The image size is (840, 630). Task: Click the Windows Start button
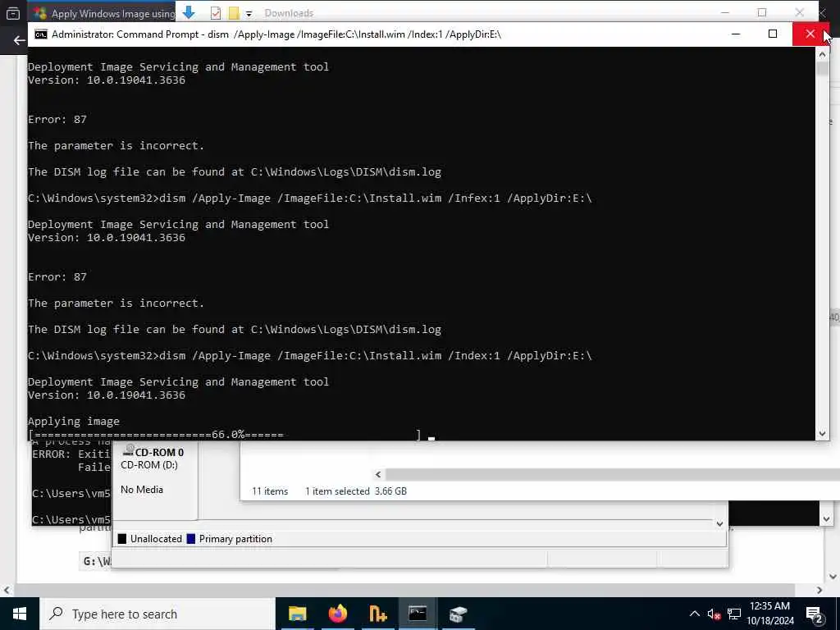coord(20,614)
